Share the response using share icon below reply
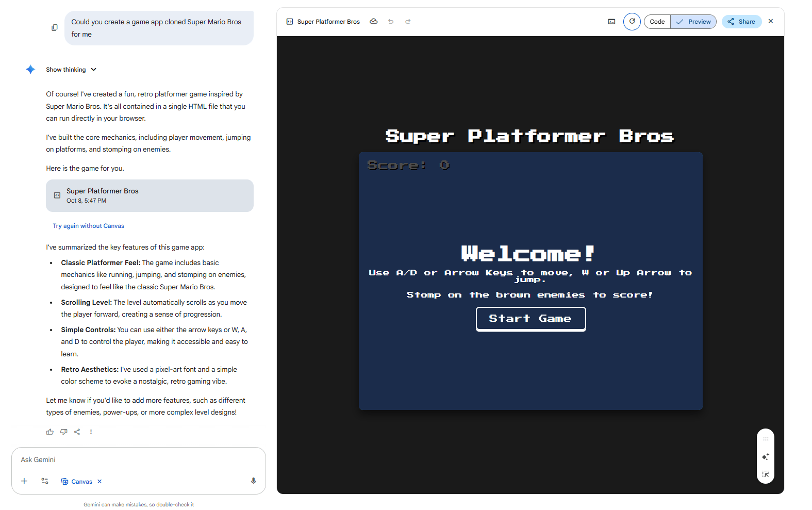 coord(77,432)
